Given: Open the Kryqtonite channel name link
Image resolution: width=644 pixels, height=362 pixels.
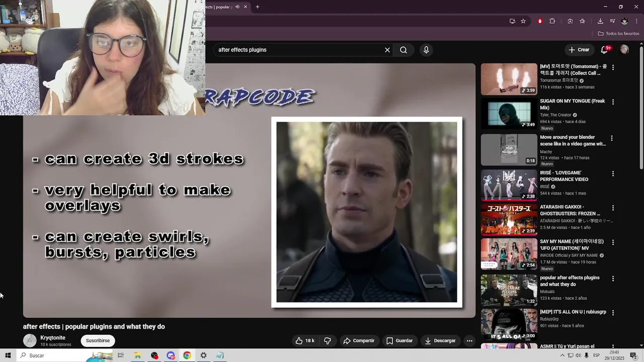Looking at the screenshot, I should 53,338.
